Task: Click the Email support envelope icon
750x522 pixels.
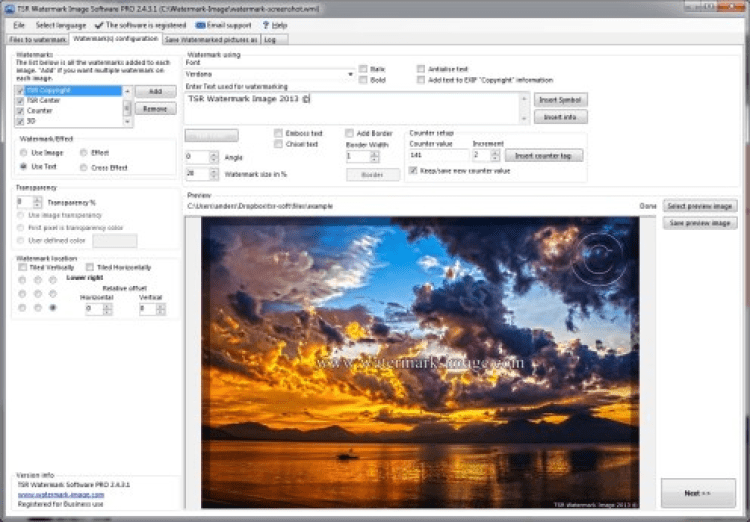Action: click(x=201, y=24)
